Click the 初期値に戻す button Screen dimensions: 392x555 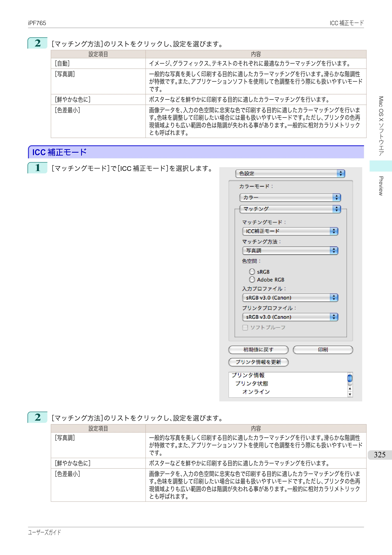(x=258, y=350)
